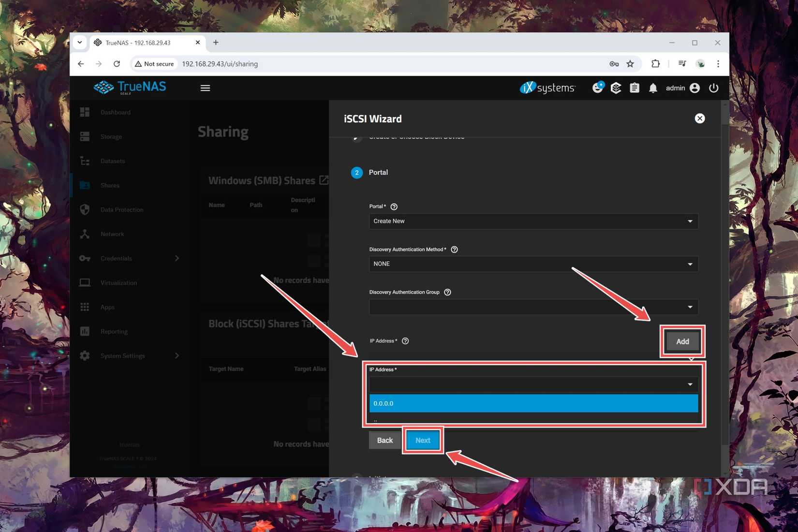Open the Jobs clipboard icon

(x=635, y=88)
